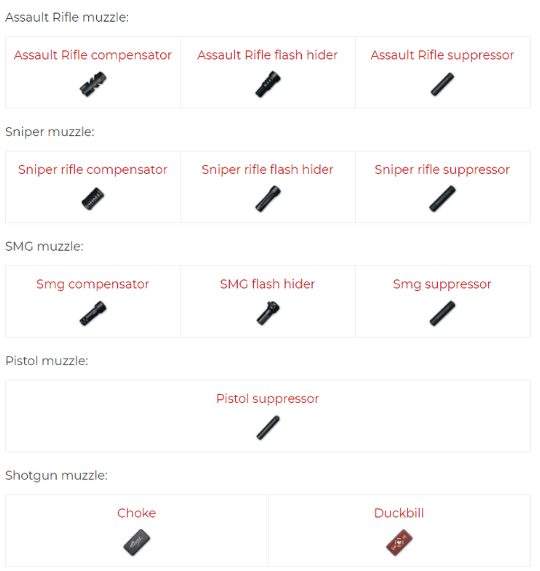Click the Choke attachment icon
The width and height of the screenshot is (540, 571).
point(137,543)
